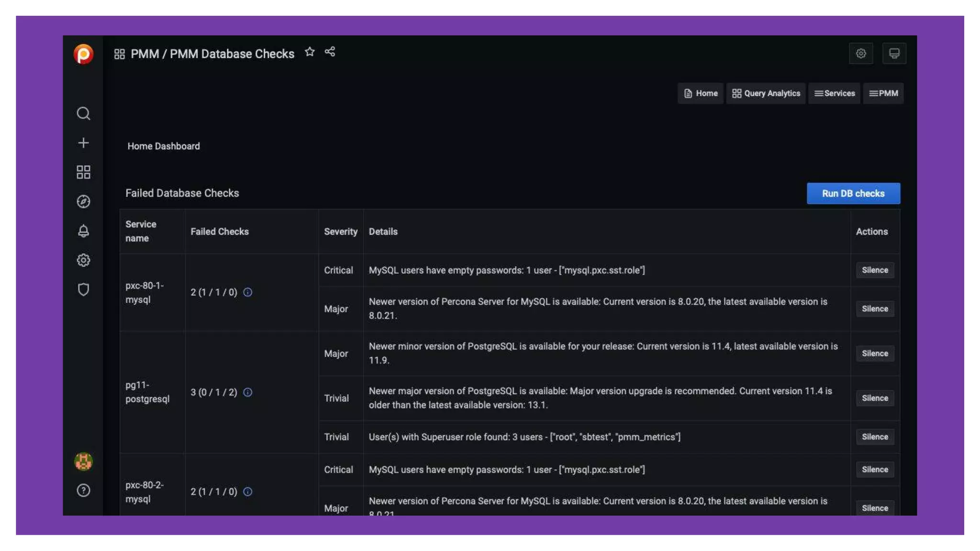Viewport: 980px width, 551px height.
Task: Click the Run DB checks button
Action: point(853,193)
